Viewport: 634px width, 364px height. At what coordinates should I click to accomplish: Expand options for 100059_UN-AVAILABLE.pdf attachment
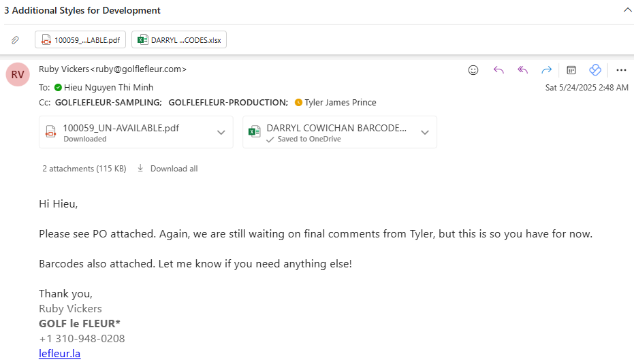point(221,132)
